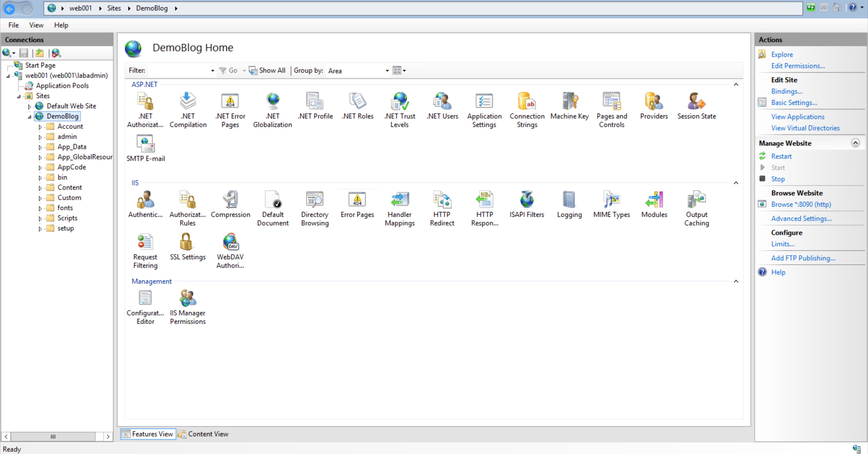The image size is (868, 454).
Task: Click the Up folder icon in Connections toolbar
Action: click(x=40, y=53)
